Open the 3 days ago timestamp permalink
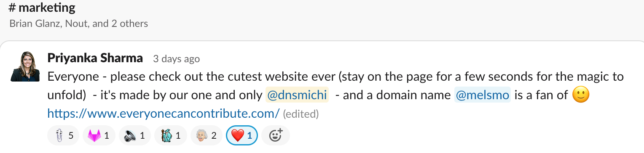The height and width of the screenshot is (153, 644). (176, 59)
